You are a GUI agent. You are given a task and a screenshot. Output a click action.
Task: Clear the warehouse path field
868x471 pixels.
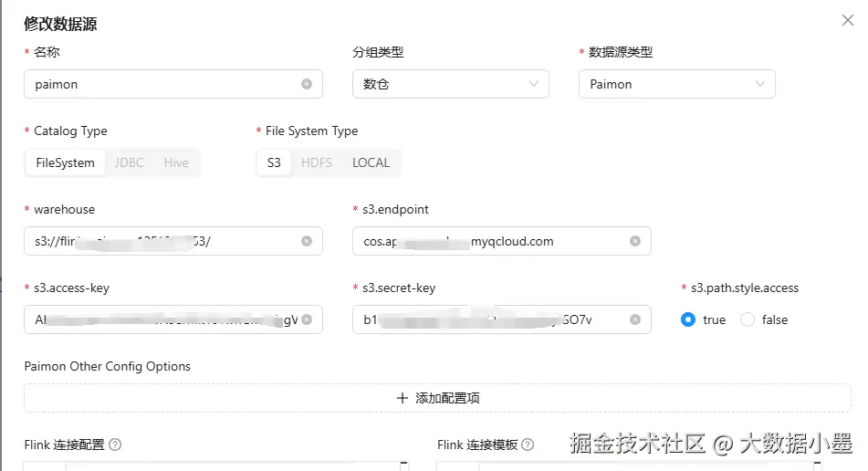[307, 241]
